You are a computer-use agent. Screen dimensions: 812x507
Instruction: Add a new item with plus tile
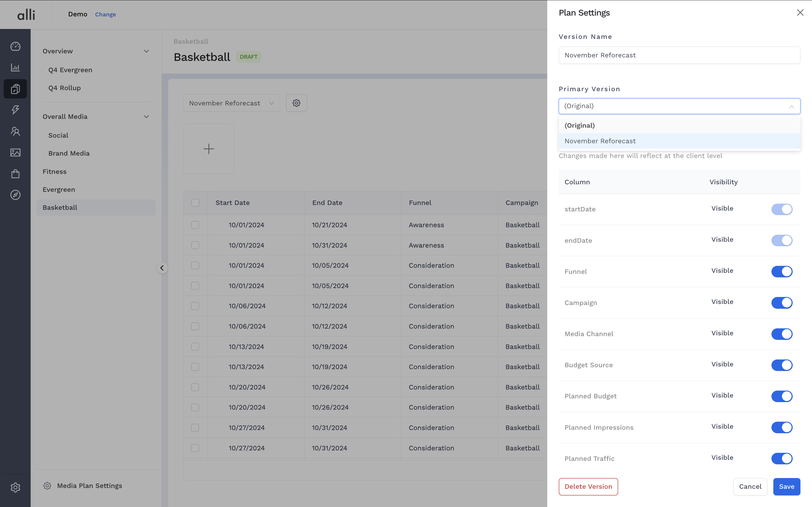pyautogui.click(x=209, y=149)
